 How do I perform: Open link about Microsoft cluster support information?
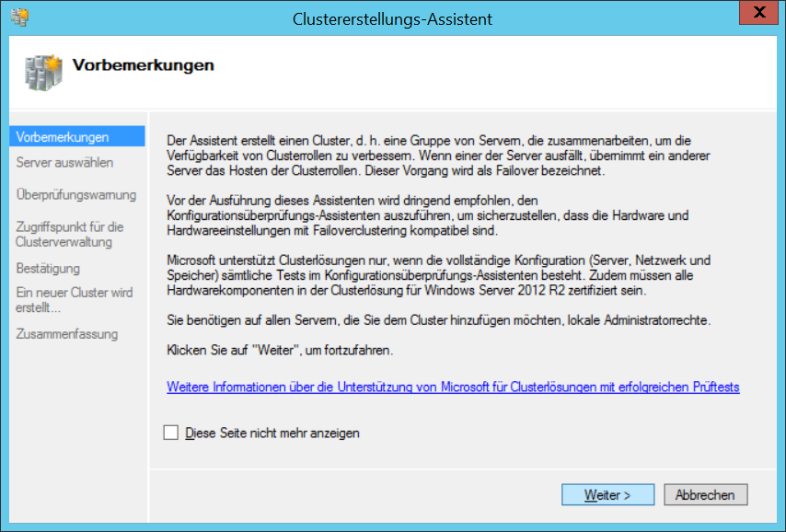(x=453, y=387)
